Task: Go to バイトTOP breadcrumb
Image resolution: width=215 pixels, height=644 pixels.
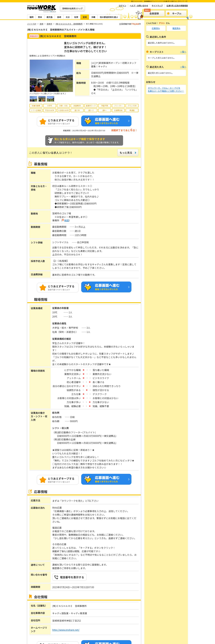Action: (x=31, y=24)
